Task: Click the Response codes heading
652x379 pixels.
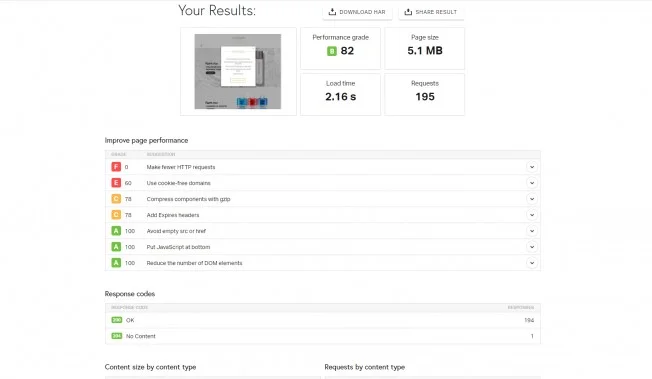Action: tap(130, 294)
